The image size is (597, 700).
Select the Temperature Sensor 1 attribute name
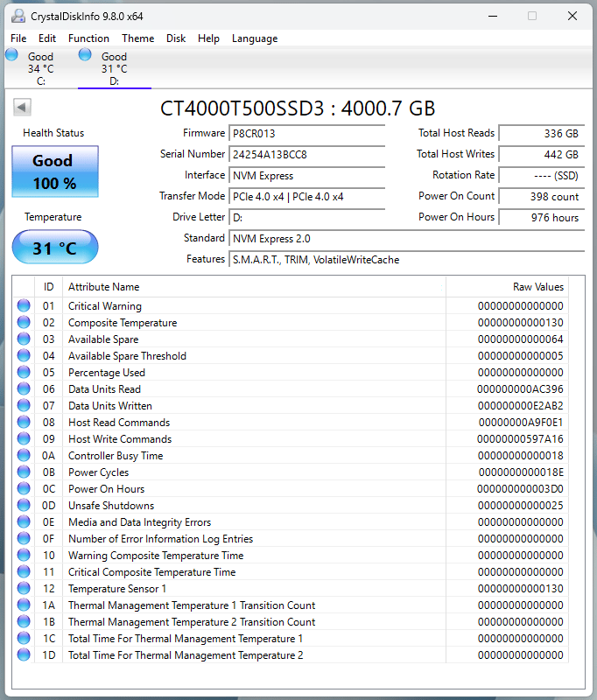[117, 589]
